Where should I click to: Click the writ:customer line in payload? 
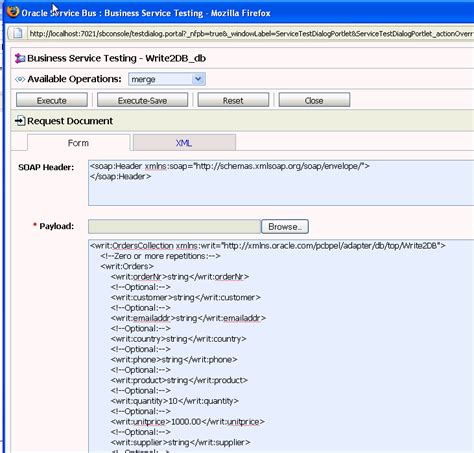point(186,298)
